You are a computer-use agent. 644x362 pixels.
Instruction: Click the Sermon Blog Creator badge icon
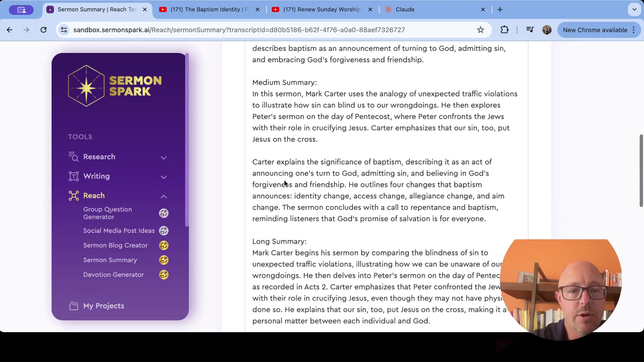pyautogui.click(x=164, y=245)
